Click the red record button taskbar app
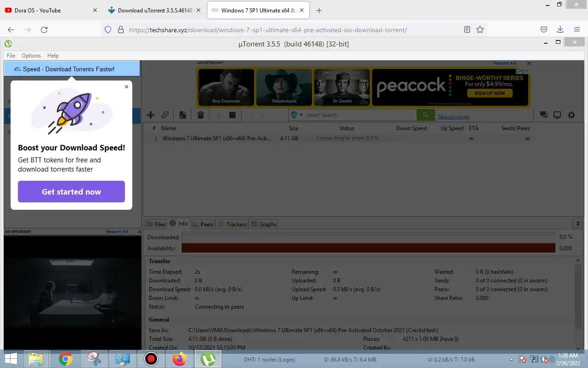Viewport: 588px width, 368px height. click(x=151, y=359)
